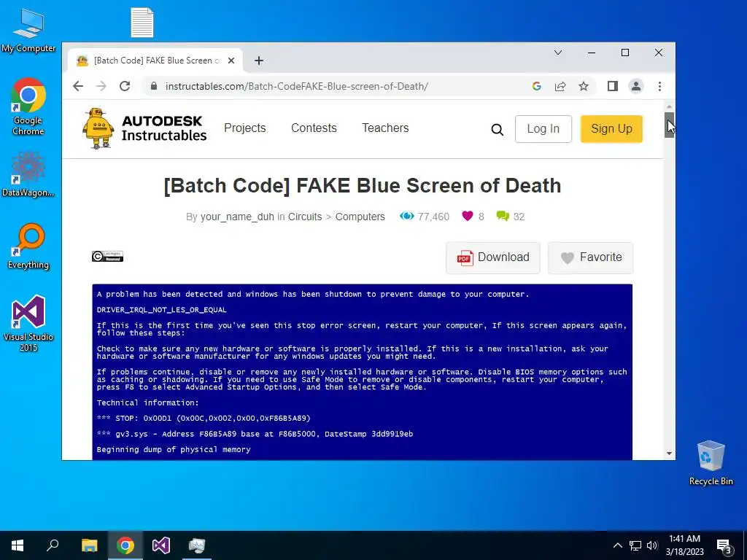The height and width of the screenshot is (560, 747).
Task: Click the share page icon
Action: [x=560, y=86]
